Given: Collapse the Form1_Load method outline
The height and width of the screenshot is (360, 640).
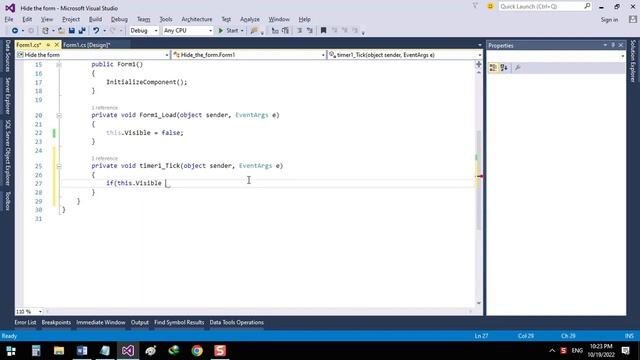Looking at the screenshot, I should 59,116.
